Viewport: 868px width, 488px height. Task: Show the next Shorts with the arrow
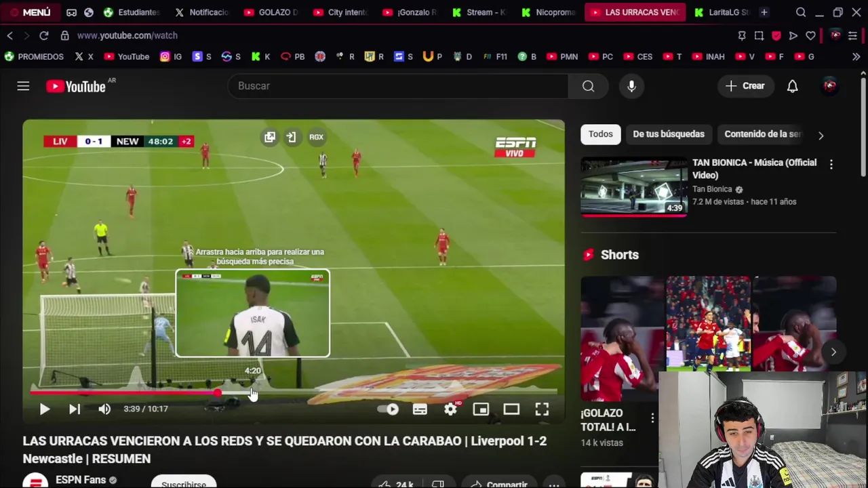[833, 352]
